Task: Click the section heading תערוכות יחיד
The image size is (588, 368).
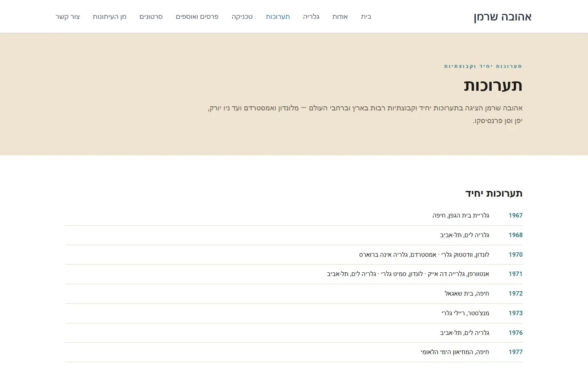Action: [494, 193]
